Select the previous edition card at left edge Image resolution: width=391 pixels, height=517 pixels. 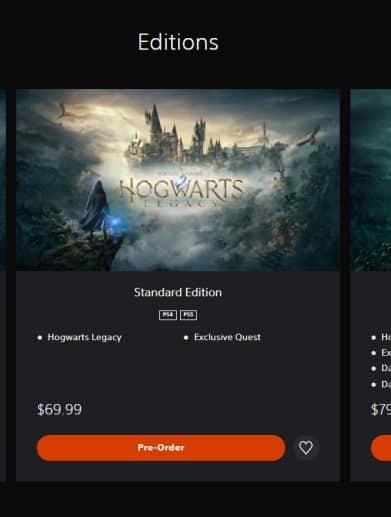[3, 285]
